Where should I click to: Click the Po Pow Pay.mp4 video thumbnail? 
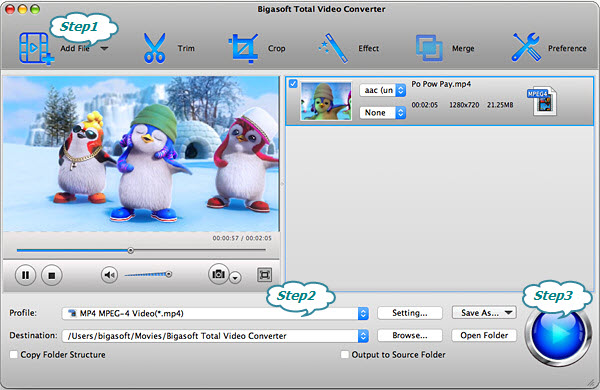point(326,101)
